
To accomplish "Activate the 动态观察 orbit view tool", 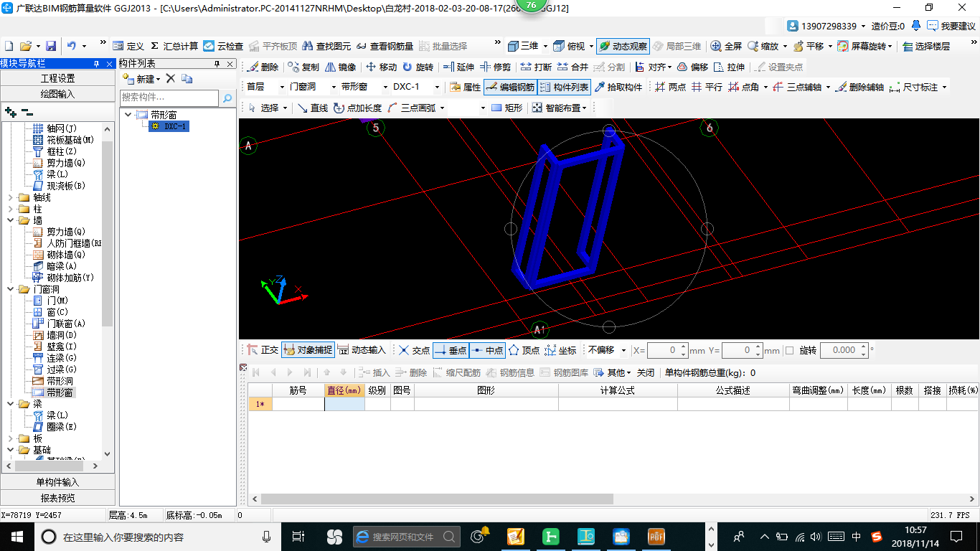I will pyautogui.click(x=622, y=46).
